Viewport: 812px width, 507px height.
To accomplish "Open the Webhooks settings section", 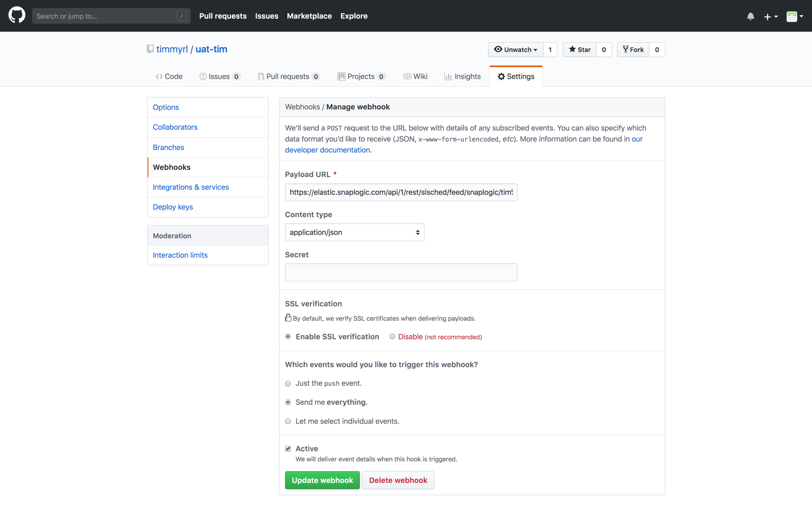I will 171,166.
